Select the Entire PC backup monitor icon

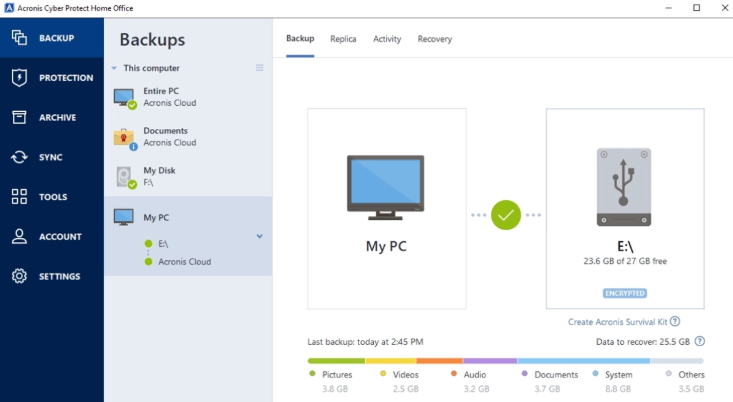click(x=125, y=99)
